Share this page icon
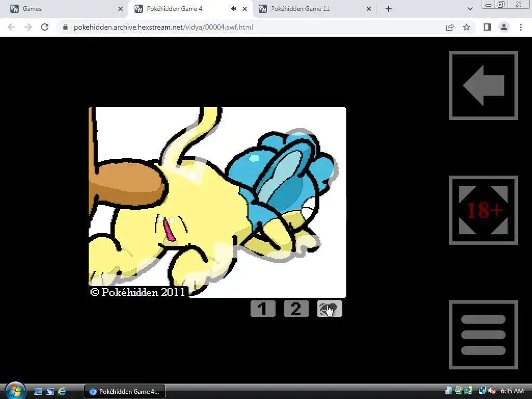Viewport: 532px width, 399px height. [450, 27]
